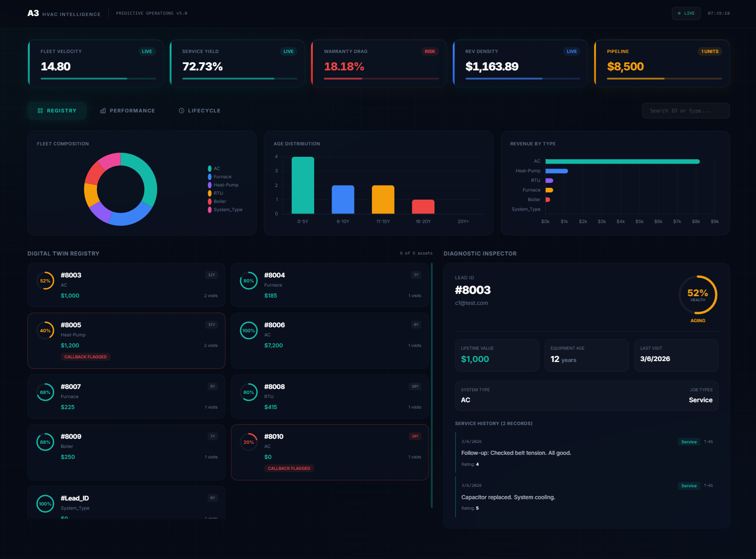The height and width of the screenshot is (559, 756).
Task: Click the 52% health gauge in Diagnostic Inspector
Action: coord(697,295)
